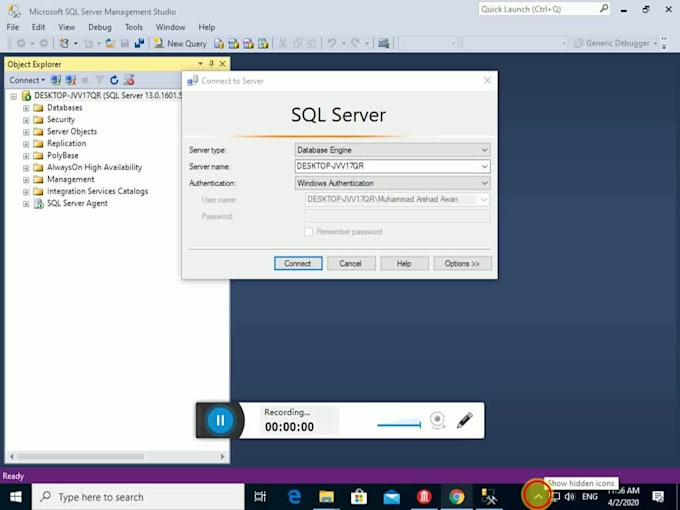
Task: Click the recorder volume slider
Action: coord(399,425)
